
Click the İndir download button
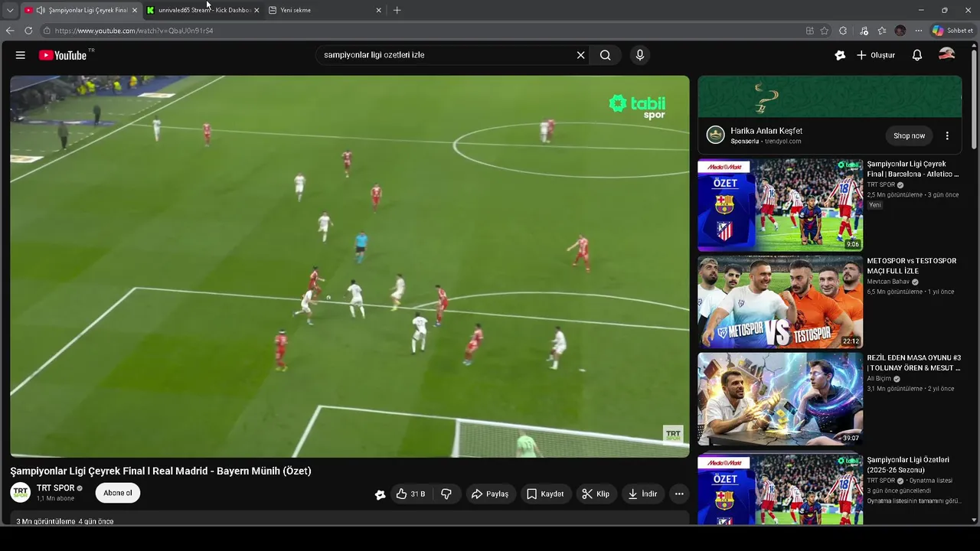tap(643, 494)
